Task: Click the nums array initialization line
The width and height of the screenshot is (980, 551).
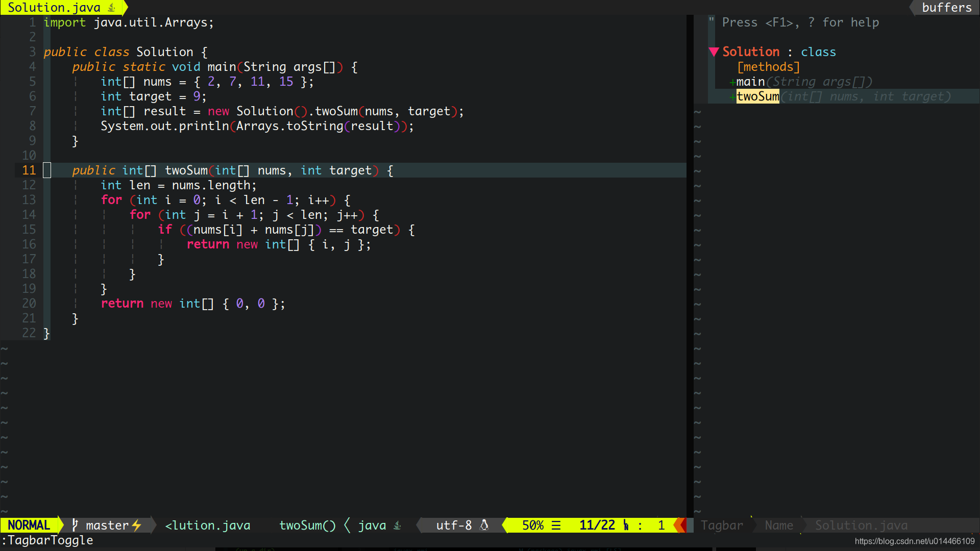Action: (207, 82)
